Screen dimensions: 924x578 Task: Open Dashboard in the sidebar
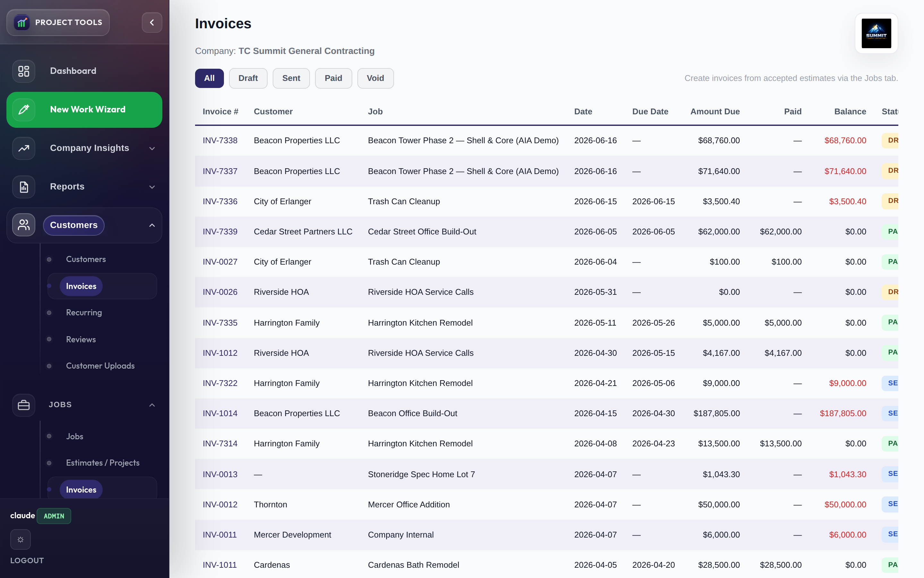click(x=73, y=71)
